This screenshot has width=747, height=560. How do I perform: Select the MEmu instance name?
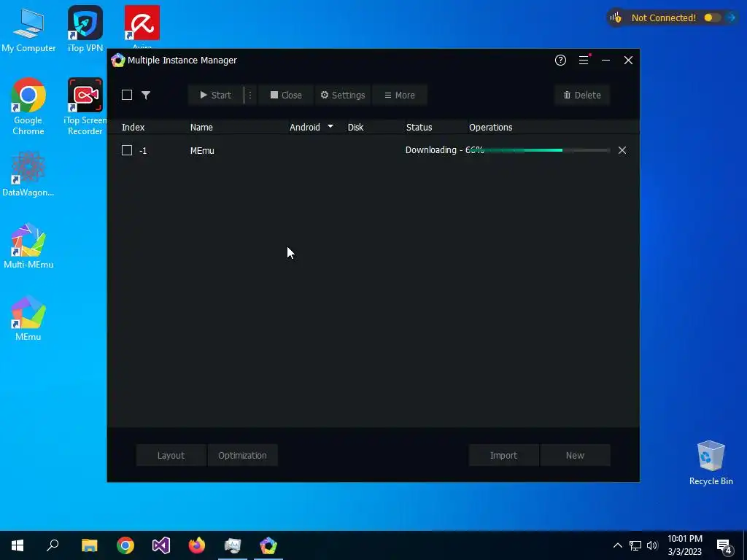click(202, 150)
